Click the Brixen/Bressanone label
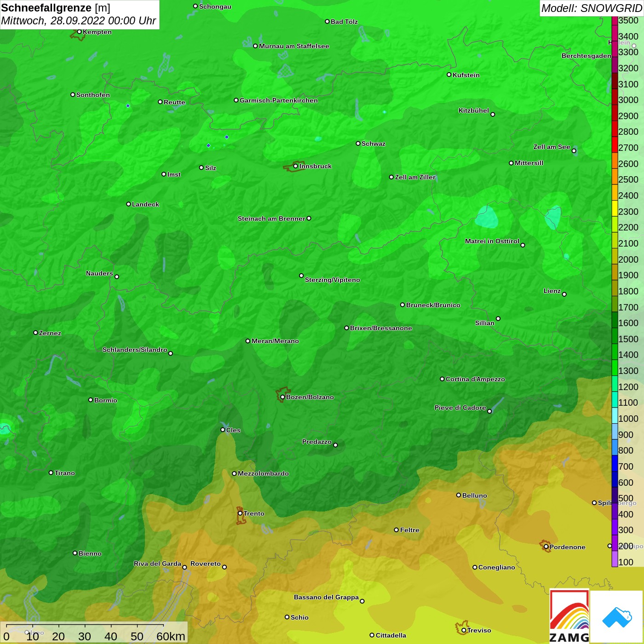 [x=381, y=328]
